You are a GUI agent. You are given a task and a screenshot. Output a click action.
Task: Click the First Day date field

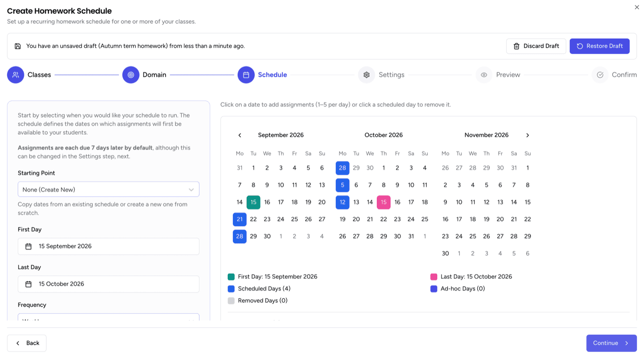(x=109, y=246)
